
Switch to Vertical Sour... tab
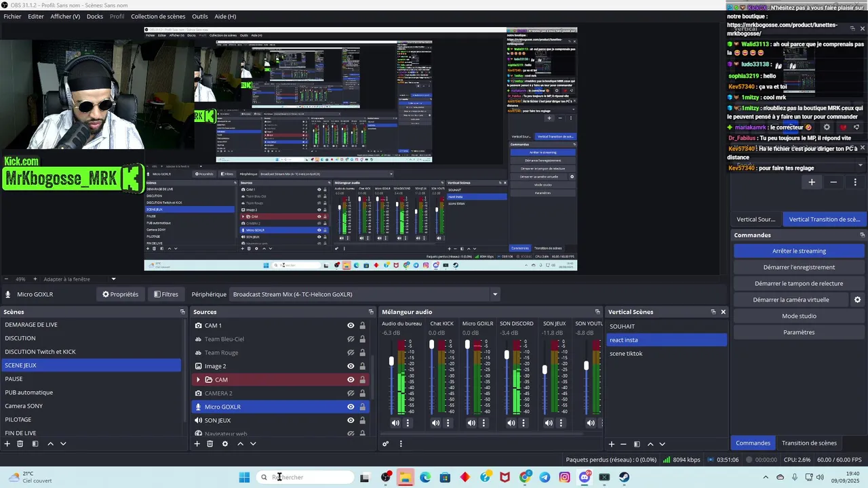click(x=756, y=220)
